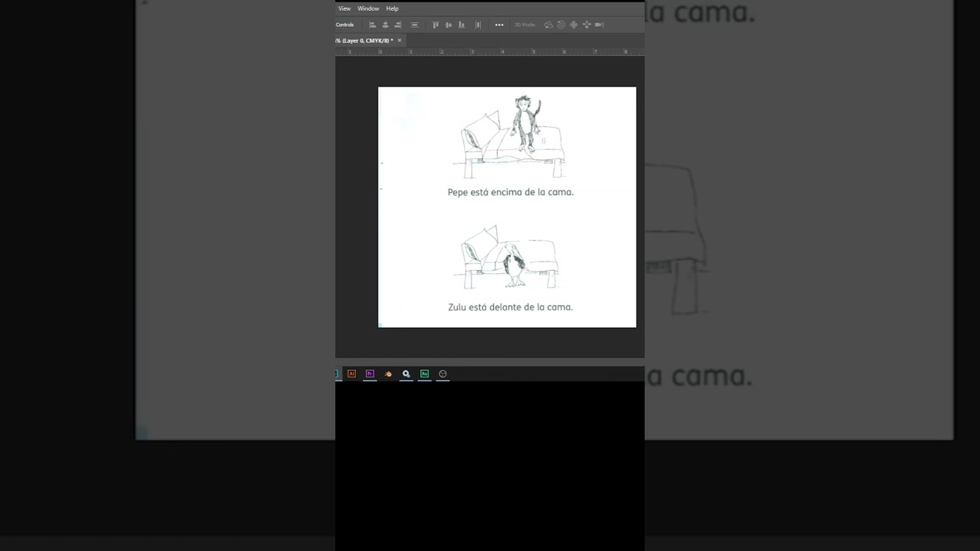Viewport: 980px width, 551px height.
Task: Open Blender from the taskbar
Action: (388, 373)
